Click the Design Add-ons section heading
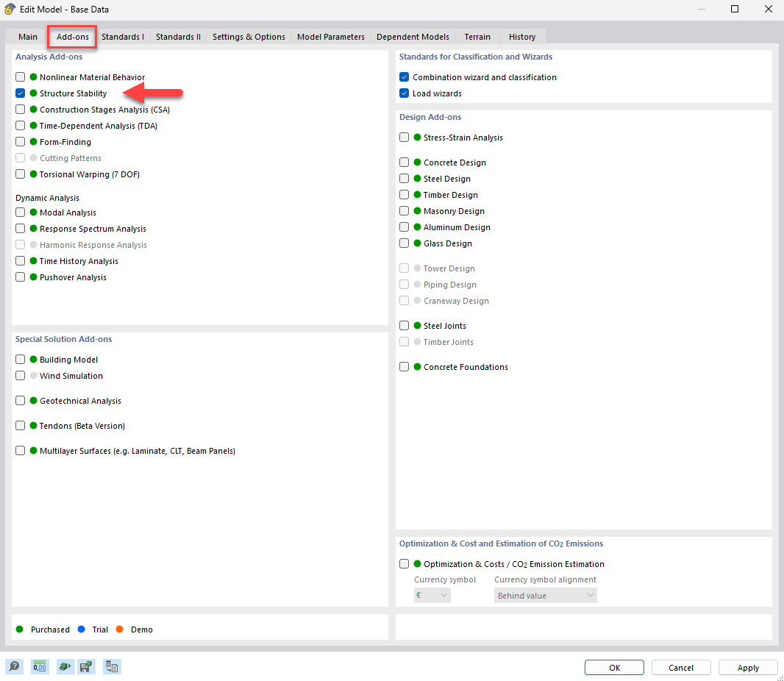 pos(430,117)
